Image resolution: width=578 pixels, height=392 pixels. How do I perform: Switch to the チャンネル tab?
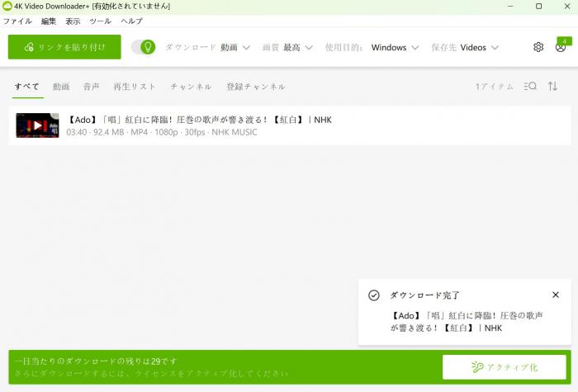point(191,87)
